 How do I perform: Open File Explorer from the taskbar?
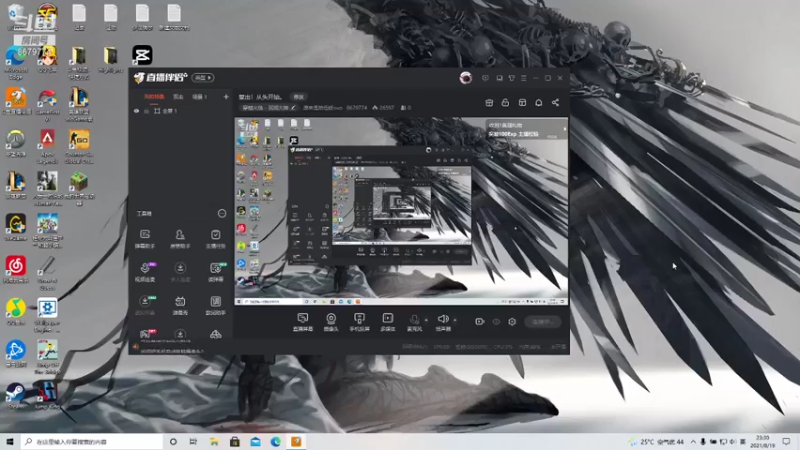[x=214, y=441]
